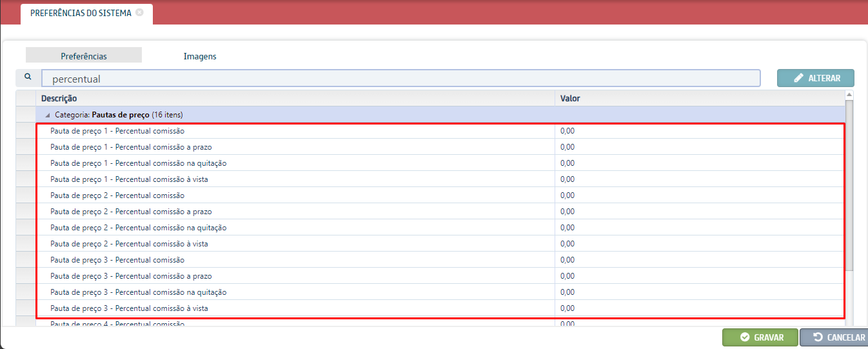This screenshot has height=349, width=868.
Task: Click the search magnifier icon
Action: pyautogui.click(x=28, y=77)
